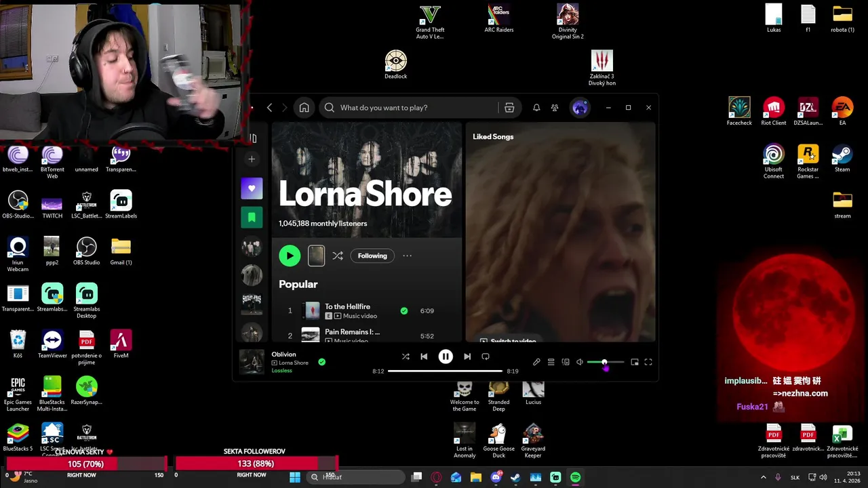Screen dimensions: 868x488
Task: Click the SLK keyboard language indicator
Action: click(795, 477)
